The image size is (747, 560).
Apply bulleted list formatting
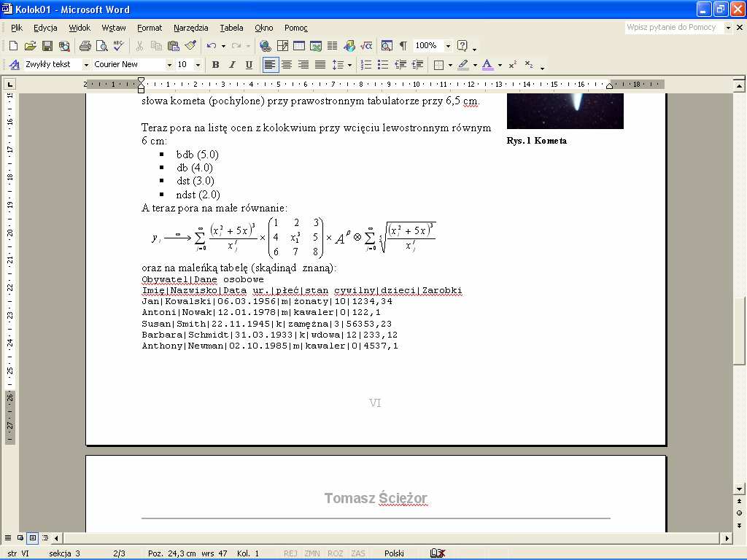tap(382, 64)
